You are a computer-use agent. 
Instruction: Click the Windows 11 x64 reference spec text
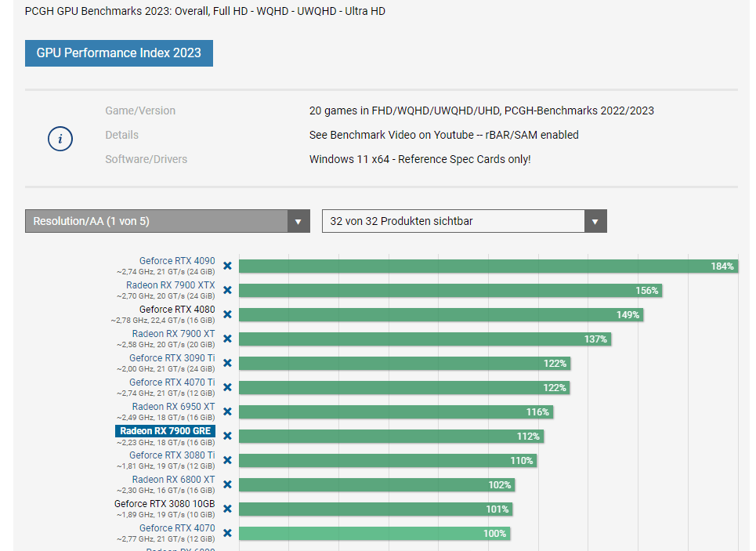(420, 159)
